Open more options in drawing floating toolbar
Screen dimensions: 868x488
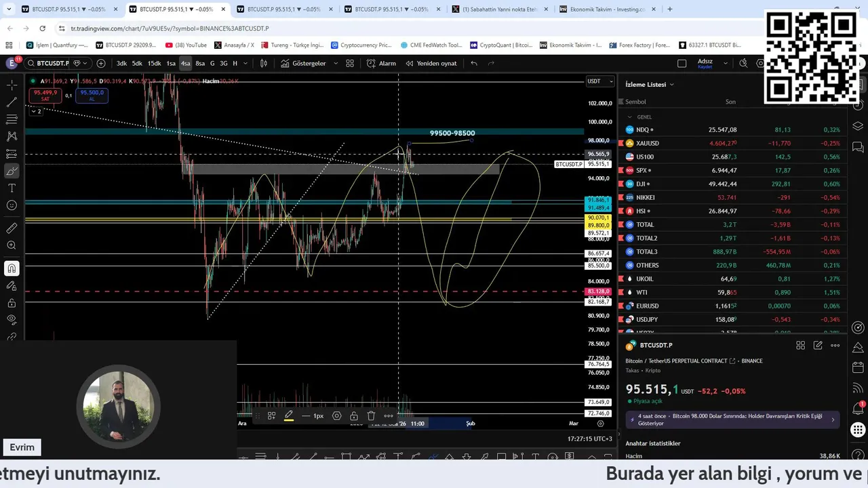coord(389,415)
